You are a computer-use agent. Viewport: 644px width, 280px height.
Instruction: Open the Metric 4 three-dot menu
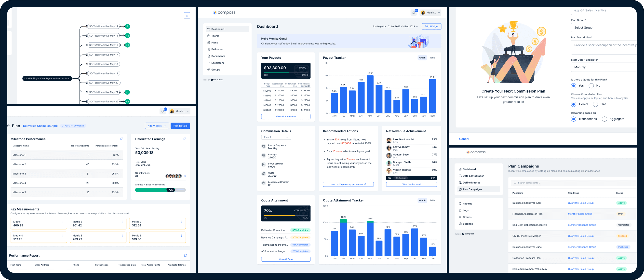point(63,236)
